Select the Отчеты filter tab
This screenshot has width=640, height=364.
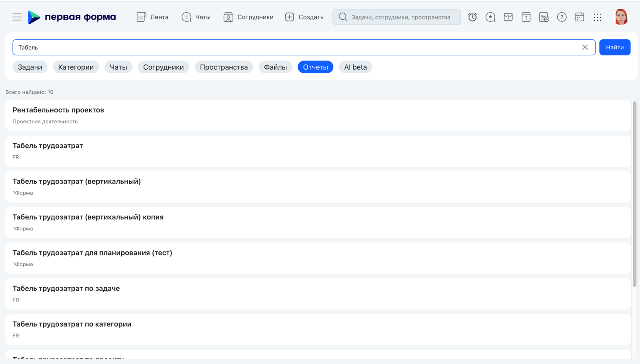pos(315,67)
